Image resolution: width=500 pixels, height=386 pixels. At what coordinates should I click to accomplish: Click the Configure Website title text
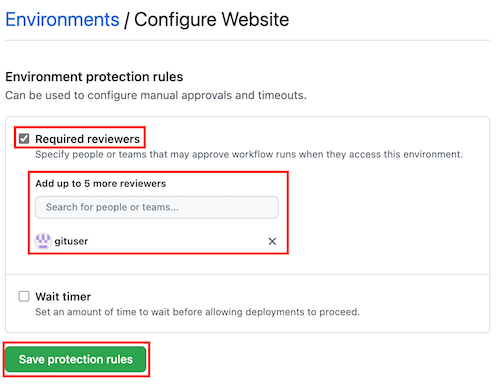211,20
